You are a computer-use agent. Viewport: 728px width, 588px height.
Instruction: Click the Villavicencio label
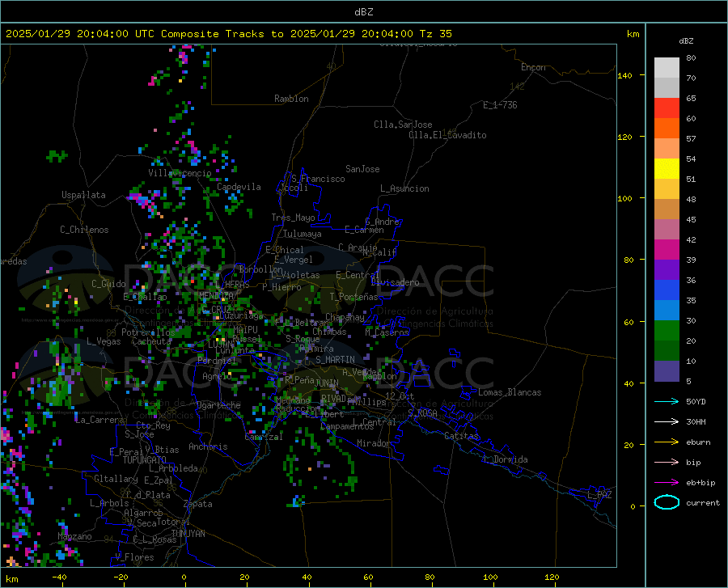tap(180, 173)
